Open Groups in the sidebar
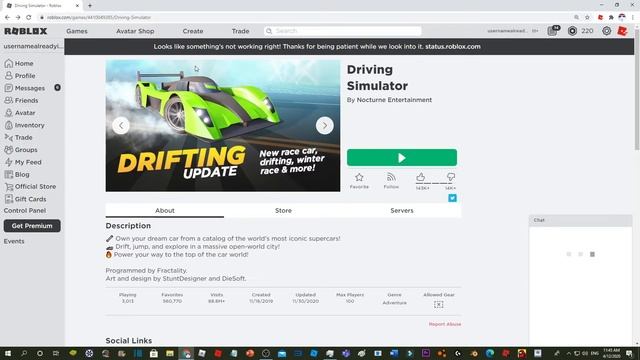The height and width of the screenshot is (360, 640). (21, 150)
